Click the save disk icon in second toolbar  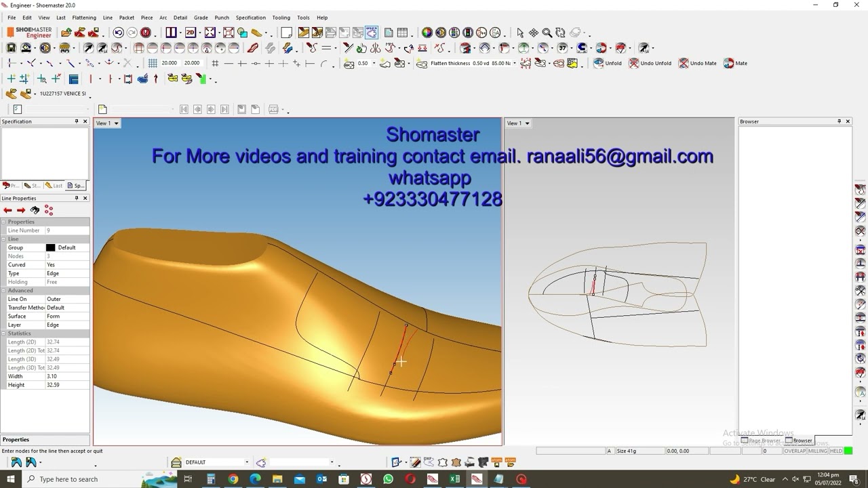click(x=11, y=47)
